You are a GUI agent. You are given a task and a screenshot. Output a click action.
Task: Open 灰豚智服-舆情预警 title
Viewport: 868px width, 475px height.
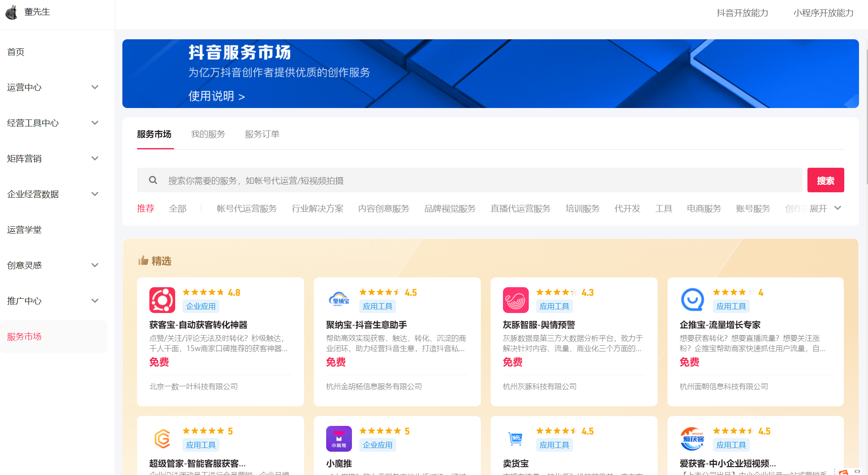(539, 324)
